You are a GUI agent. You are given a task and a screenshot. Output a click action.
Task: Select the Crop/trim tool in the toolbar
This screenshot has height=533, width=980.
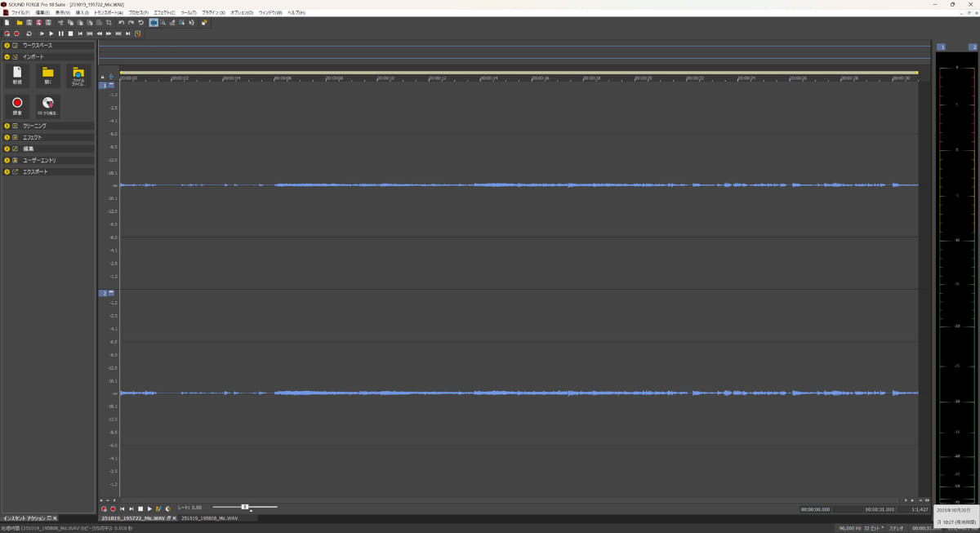109,23
